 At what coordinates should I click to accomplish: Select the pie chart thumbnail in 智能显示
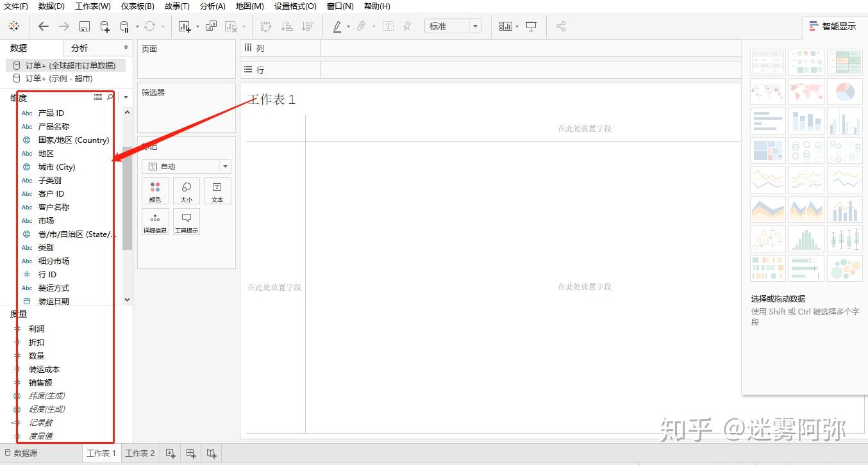pos(845,92)
